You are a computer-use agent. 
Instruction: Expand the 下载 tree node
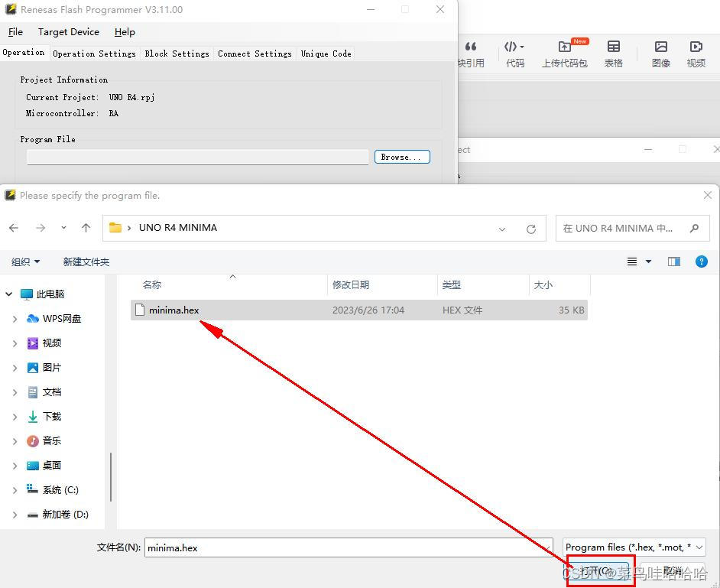coord(15,417)
